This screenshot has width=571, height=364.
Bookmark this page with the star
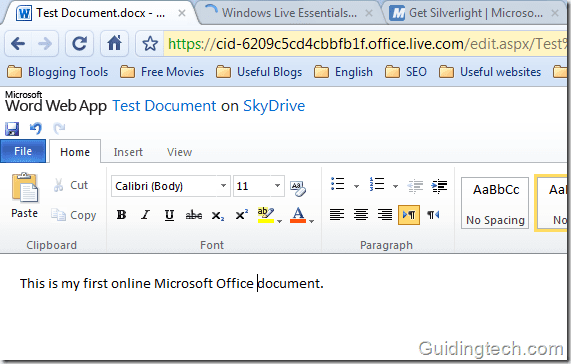coord(150,44)
